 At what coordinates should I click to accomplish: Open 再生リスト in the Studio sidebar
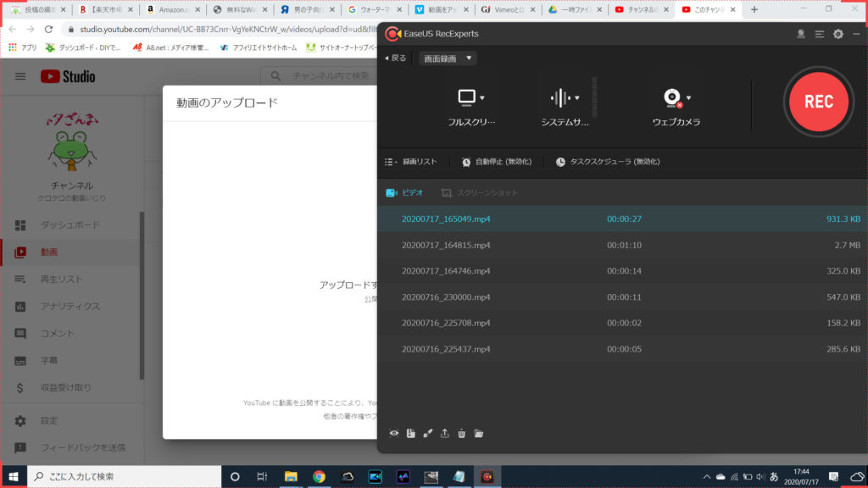[x=71, y=280]
